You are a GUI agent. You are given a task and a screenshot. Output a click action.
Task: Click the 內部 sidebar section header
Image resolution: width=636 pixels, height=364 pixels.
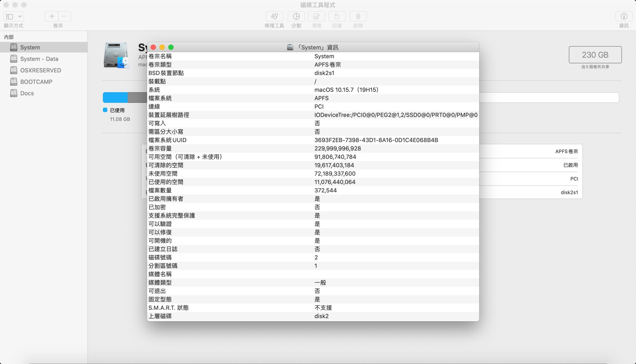(x=9, y=37)
